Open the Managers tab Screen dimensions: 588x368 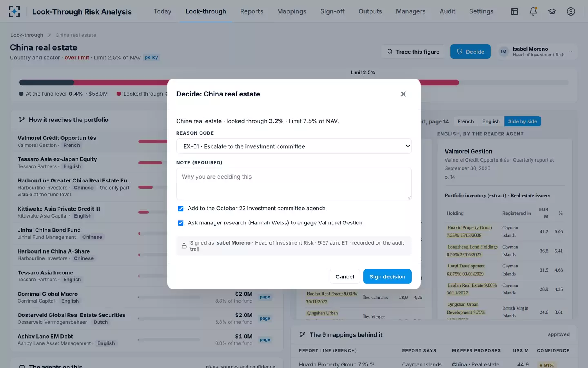tap(411, 11)
